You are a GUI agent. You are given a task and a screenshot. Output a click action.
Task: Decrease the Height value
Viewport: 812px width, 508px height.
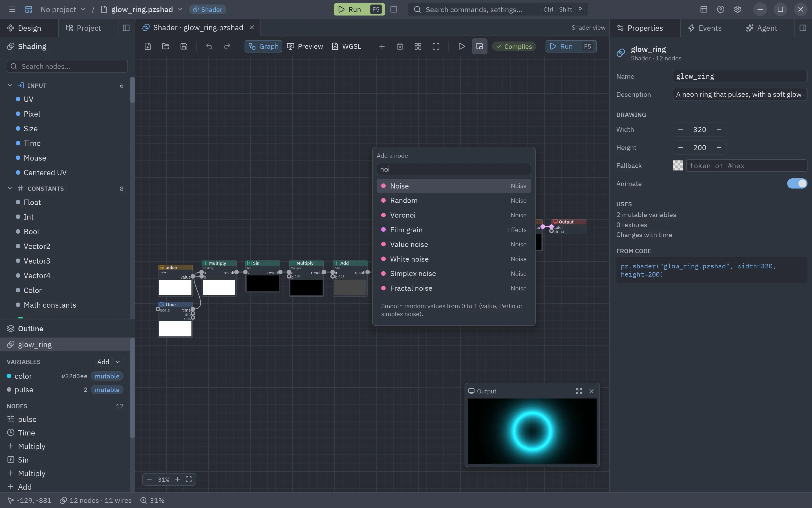pos(680,148)
